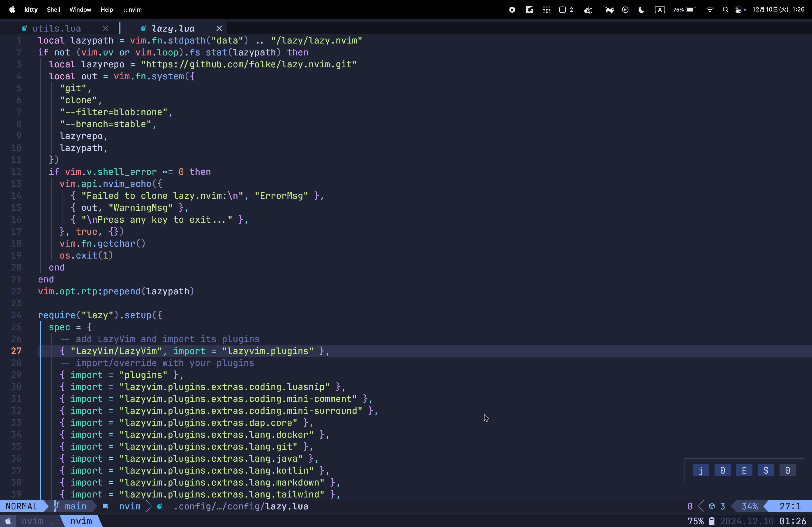Image resolution: width=812 pixels, height=527 pixels.
Task: Open the window counter showing 2
Action: tap(566, 9)
